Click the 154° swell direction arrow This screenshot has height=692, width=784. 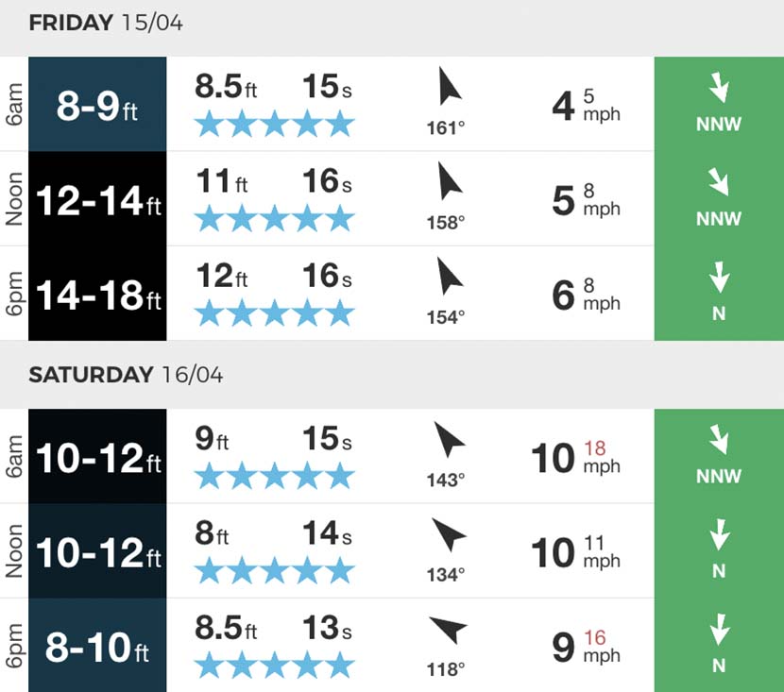tap(450, 276)
